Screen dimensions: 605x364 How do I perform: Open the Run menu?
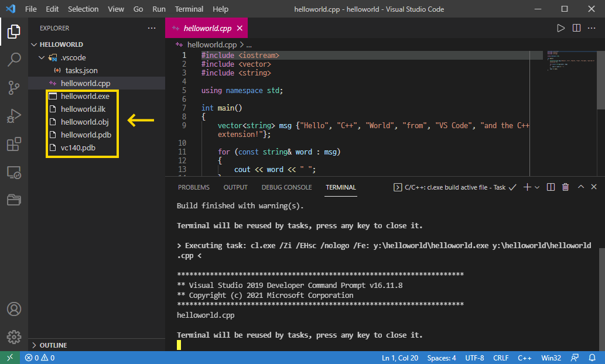(x=159, y=9)
